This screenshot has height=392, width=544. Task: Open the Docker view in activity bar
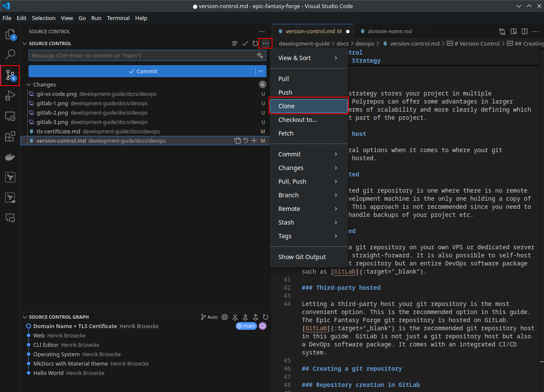point(10,157)
